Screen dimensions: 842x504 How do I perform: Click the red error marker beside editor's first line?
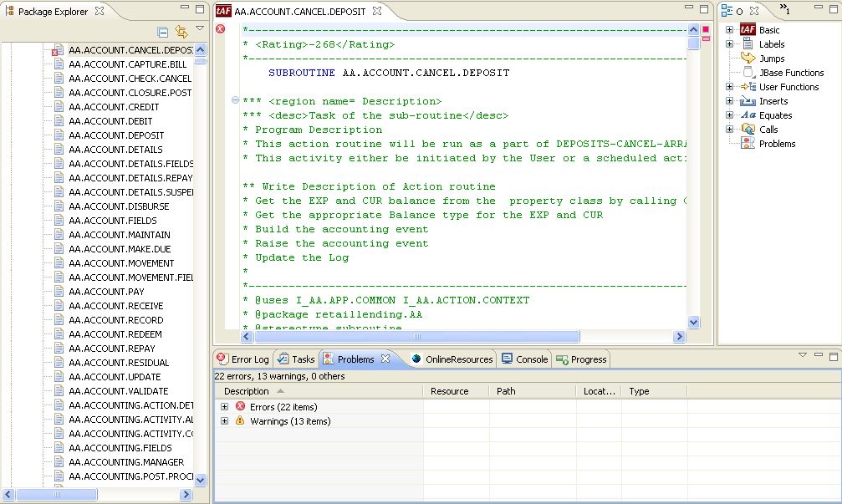pyautogui.click(x=221, y=29)
